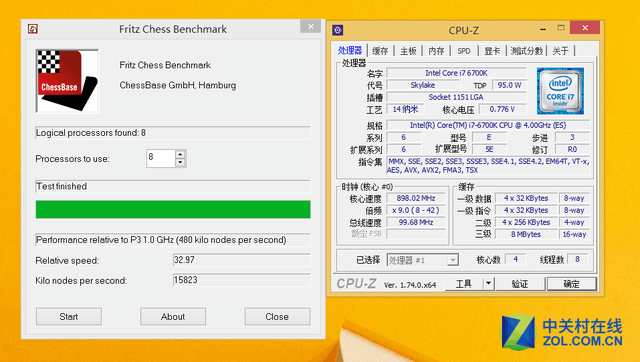Open the 測試分數 tab in CPU-Z

coord(527,51)
